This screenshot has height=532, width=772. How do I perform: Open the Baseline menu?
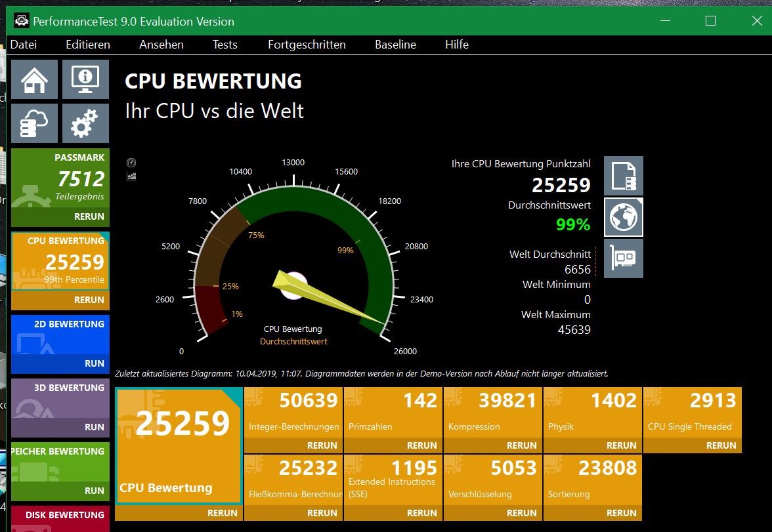395,45
